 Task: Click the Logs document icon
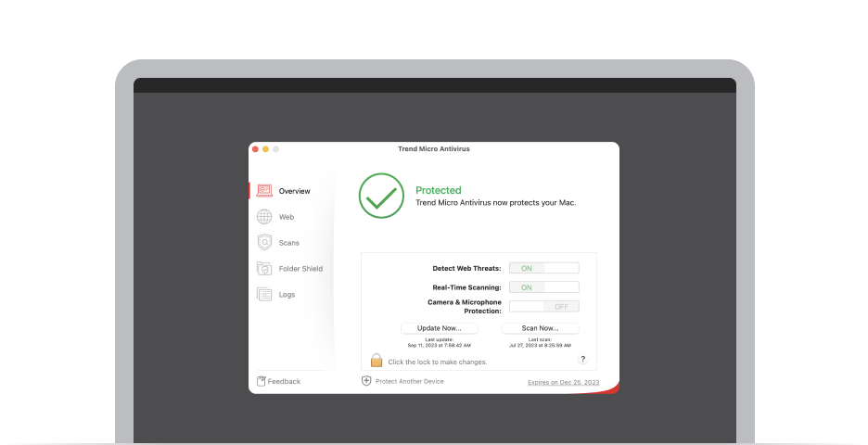pyautogui.click(x=264, y=295)
